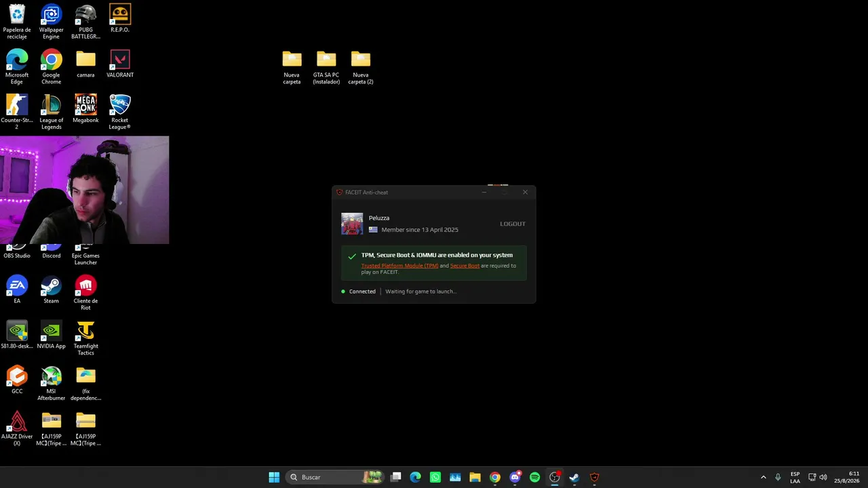Select the League of Legends desktop icon

click(x=51, y=113)
